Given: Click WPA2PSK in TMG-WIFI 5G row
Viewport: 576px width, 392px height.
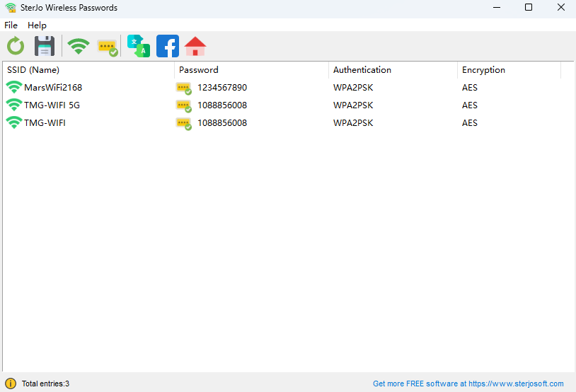Looking at the screenshot, I should 353,105.
